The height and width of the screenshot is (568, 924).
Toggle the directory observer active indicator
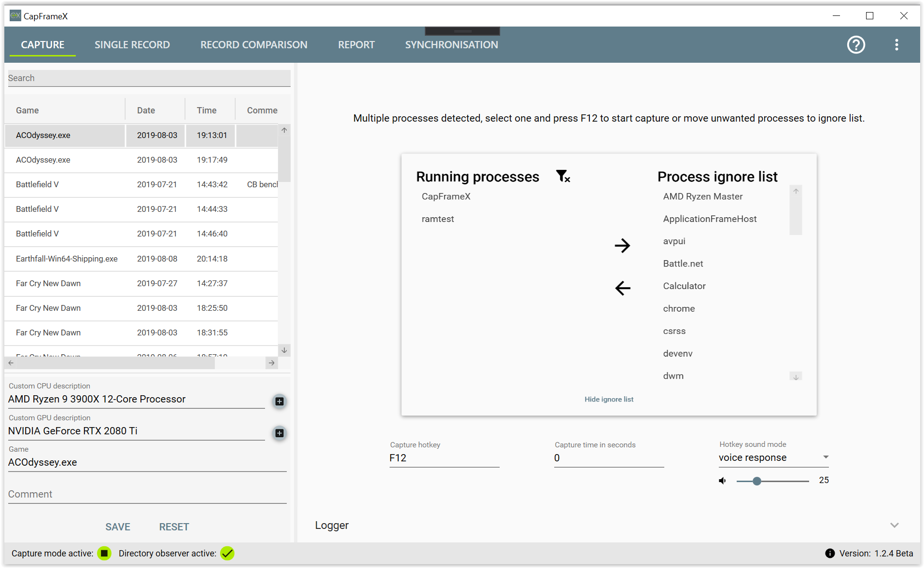(x=227, y=554)
